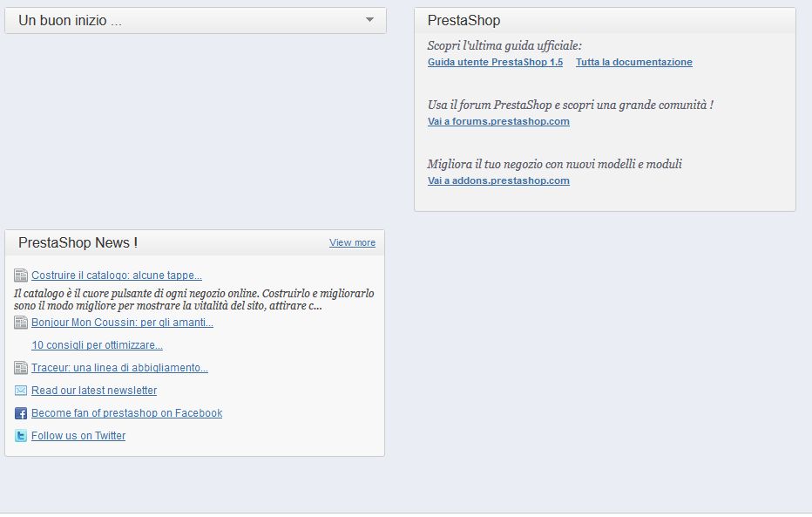812x517 pixels.
Task: Click the 'PrestaShop News !' panel heading
Action: (78, 242)
